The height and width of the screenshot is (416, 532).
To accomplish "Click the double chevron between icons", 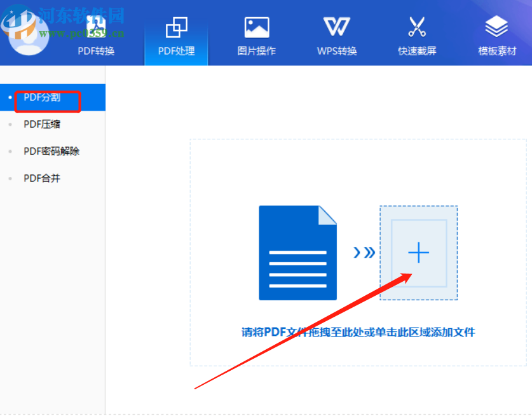I will click(364, 252).
